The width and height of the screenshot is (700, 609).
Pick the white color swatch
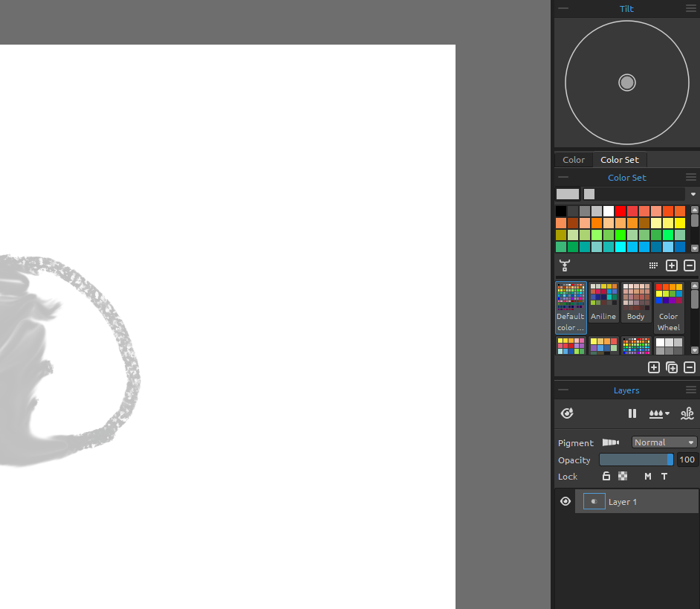click(x=609, y=211)
